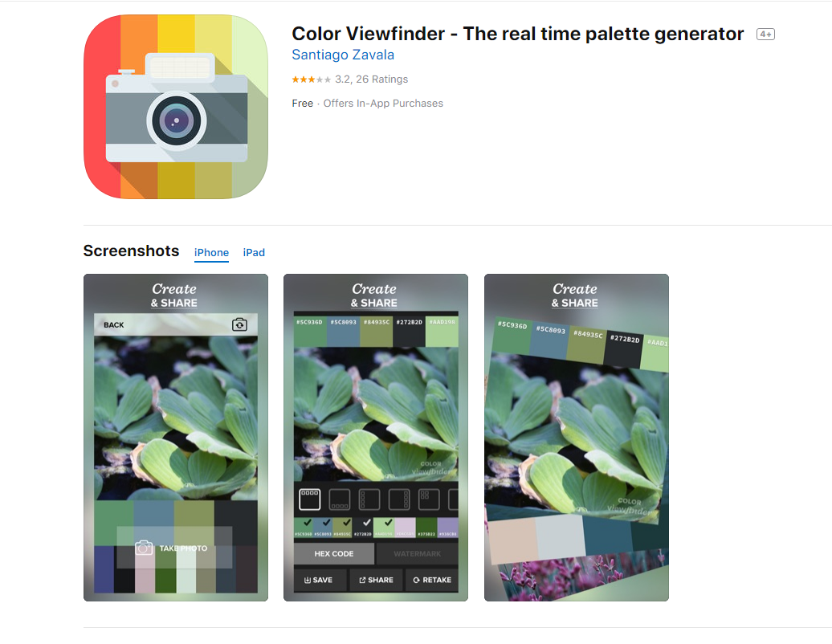Click the Color Viewfinder camera app icon
Screen dimensions: 832x644
pos(176,107)
